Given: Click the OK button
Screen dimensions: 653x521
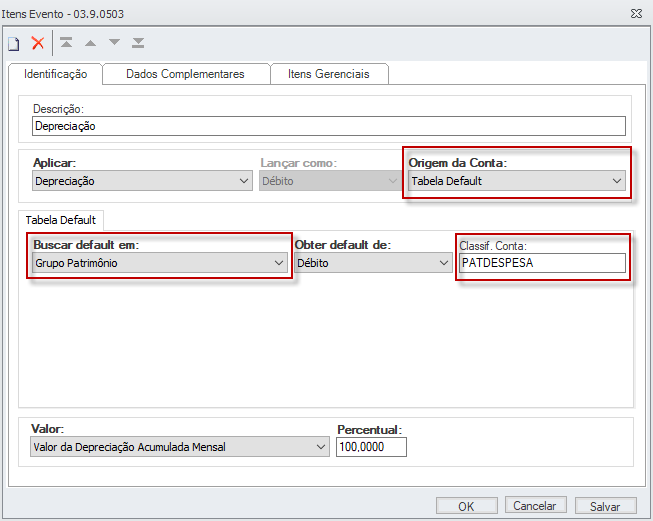Looking at the screenshot, I should click(466, 506).
